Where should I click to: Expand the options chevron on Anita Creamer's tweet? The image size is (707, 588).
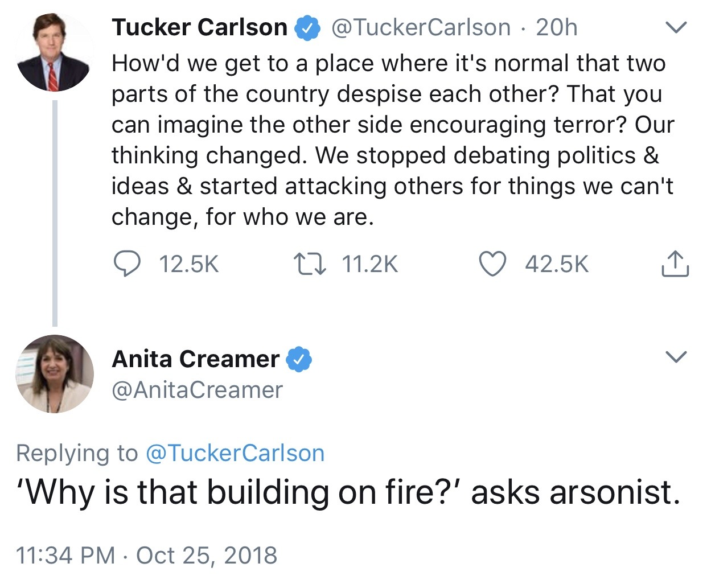point(676,357)
